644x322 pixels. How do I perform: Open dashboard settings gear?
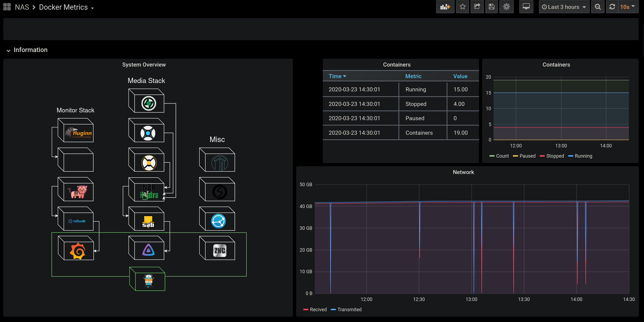[506, 7]
